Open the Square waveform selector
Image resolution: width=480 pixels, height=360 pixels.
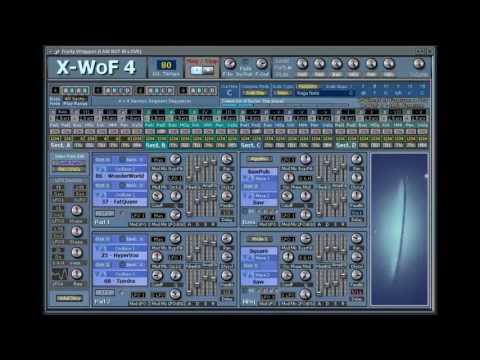click(259, 251)
